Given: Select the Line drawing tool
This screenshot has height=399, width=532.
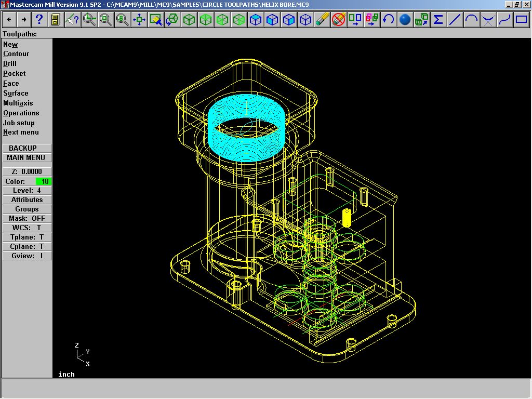Looking at the screenshot, I should point(455,20).
